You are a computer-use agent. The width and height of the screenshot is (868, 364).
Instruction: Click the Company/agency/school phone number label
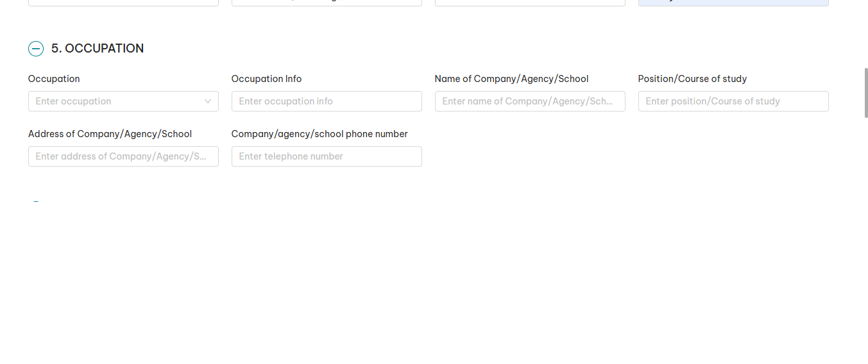pos(319,134)
